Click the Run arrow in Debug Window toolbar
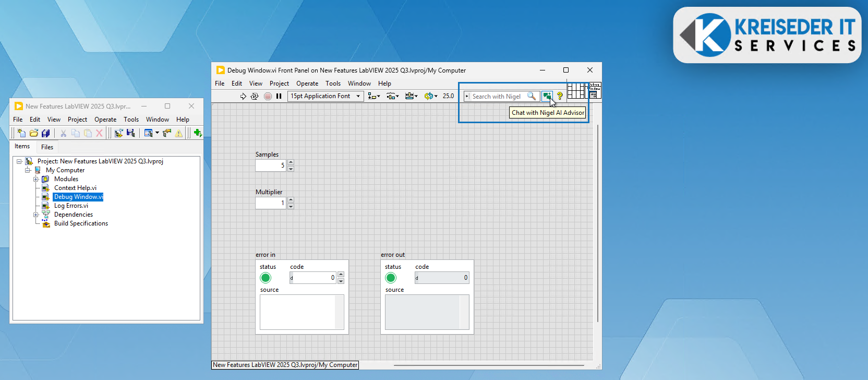This screenshot has height=380, width=868. tap(243, 96)
